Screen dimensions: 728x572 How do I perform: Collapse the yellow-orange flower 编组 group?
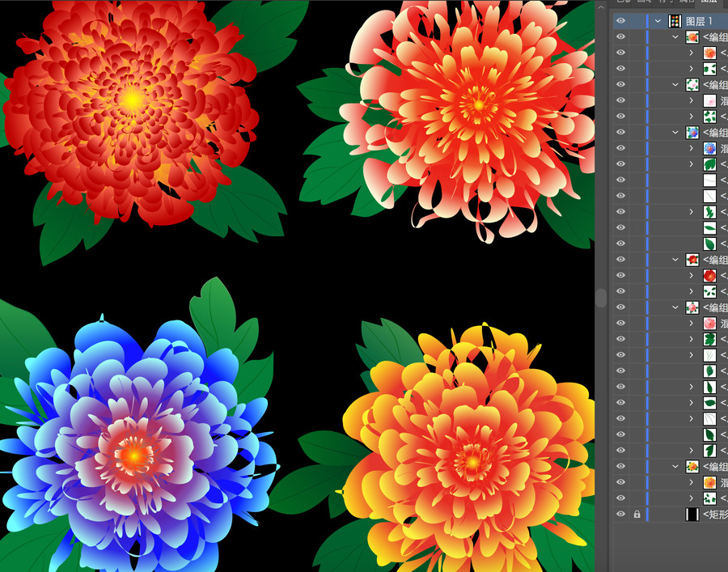click(x=675, y=466)
